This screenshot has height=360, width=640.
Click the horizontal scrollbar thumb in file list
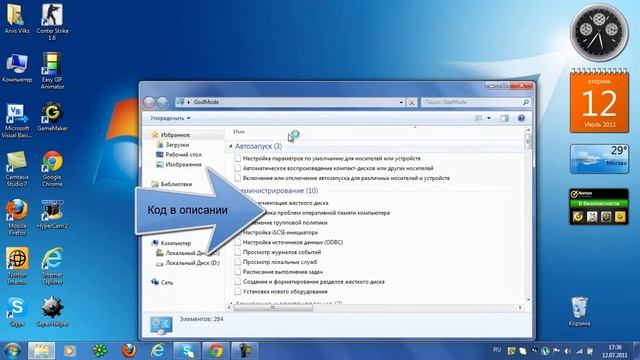pyautogui.click(x=273, y=307)
